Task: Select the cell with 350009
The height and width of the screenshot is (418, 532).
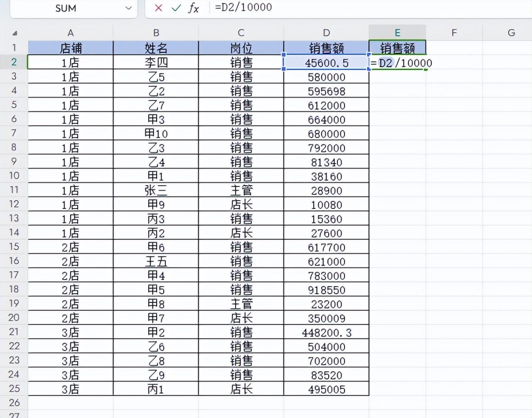Action: [x=326, y=318]
